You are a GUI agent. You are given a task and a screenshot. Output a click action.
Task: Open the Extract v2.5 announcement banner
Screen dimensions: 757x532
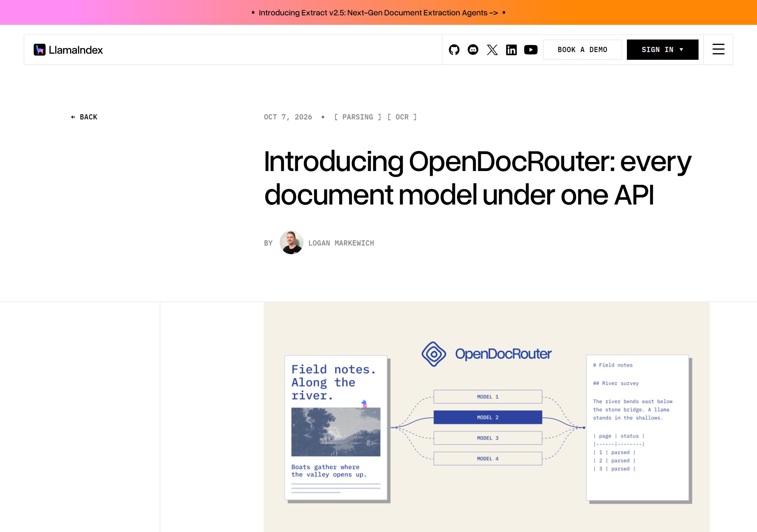point(378,13)
